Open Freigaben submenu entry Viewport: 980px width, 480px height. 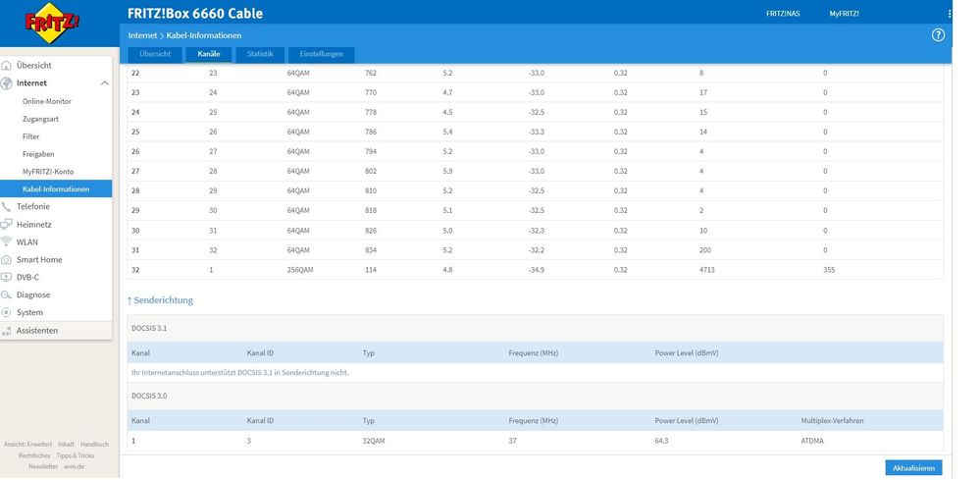[38, 154]
